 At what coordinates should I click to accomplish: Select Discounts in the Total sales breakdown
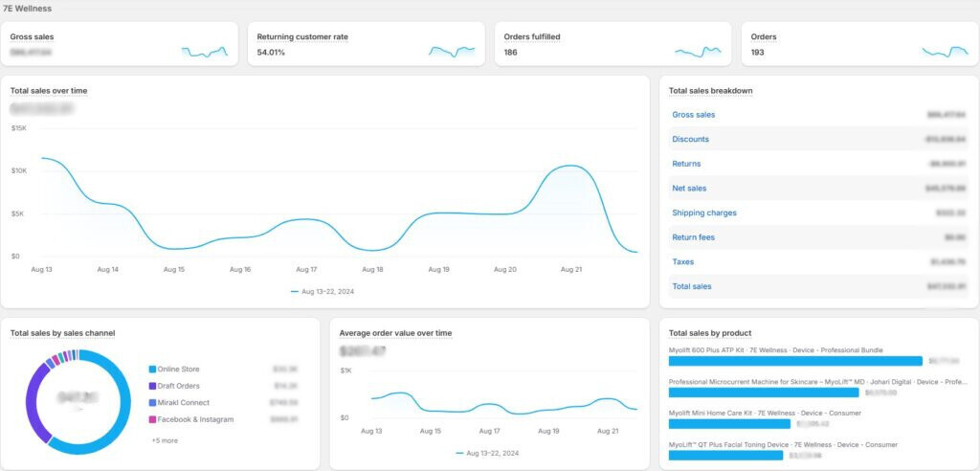point(690,140)
